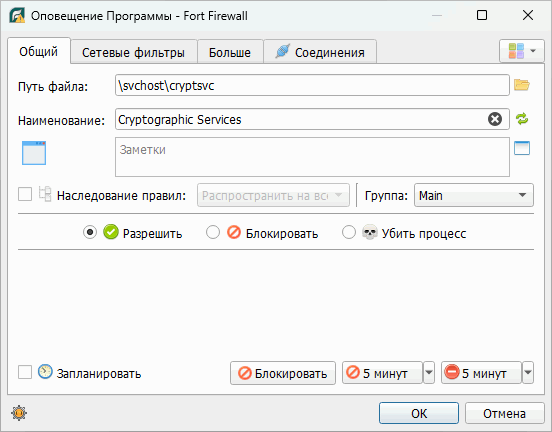Click the Блокировать button at bottom
Image resolution: width=552 pixels, height=432 pixels.
click(x=283, y=373)
